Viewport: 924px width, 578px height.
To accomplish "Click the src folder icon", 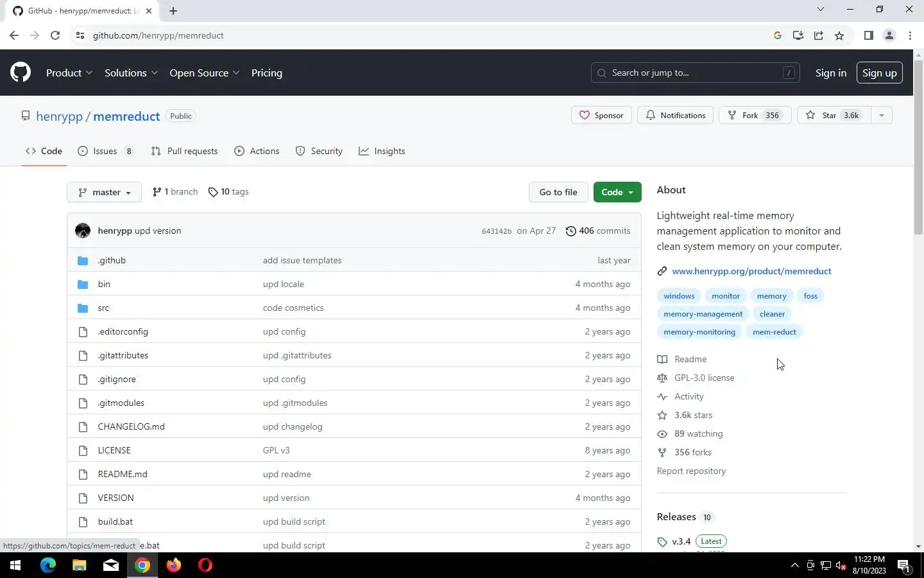I will coord(83,308).
